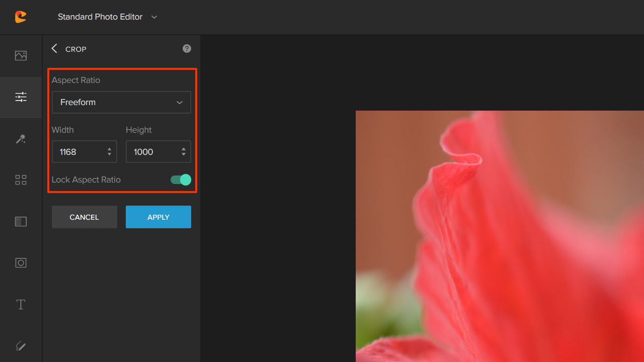The image size is (644, 362).
Task: Decrease height using the stepper down arrow
Action: pos(183,154)
